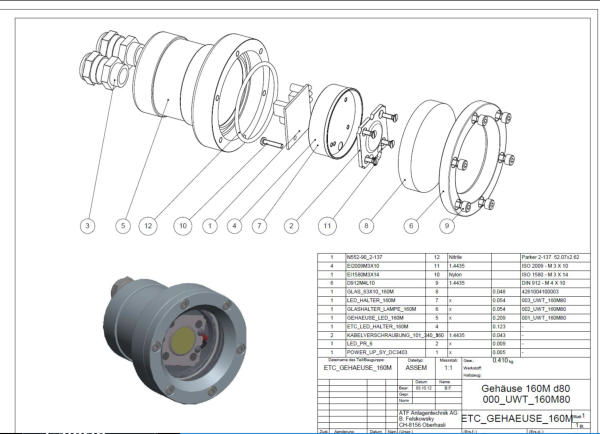
Task: Click the 'KABELVERSCHRAUBUNG' part name cell
Action: pyautogui.click(x=385, y=335)
